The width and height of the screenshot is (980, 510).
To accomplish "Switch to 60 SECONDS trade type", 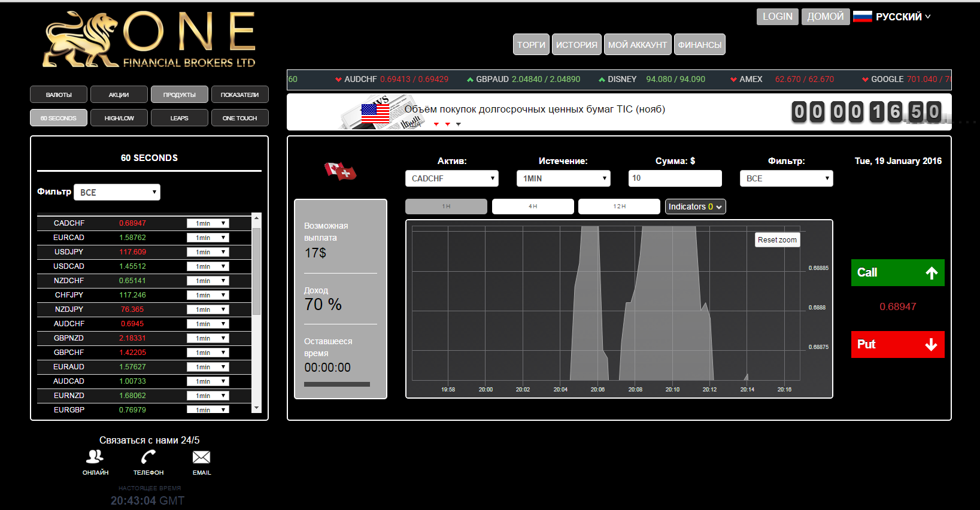I will [x=59, y=118].
